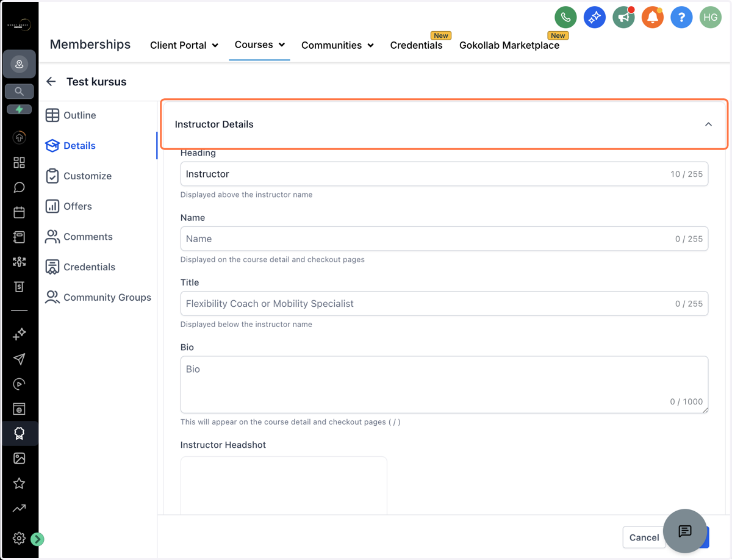Open the Courses dropdown menu
This screenshot has width=732, height=560.
pyautogui.click(x=260, y=45)
